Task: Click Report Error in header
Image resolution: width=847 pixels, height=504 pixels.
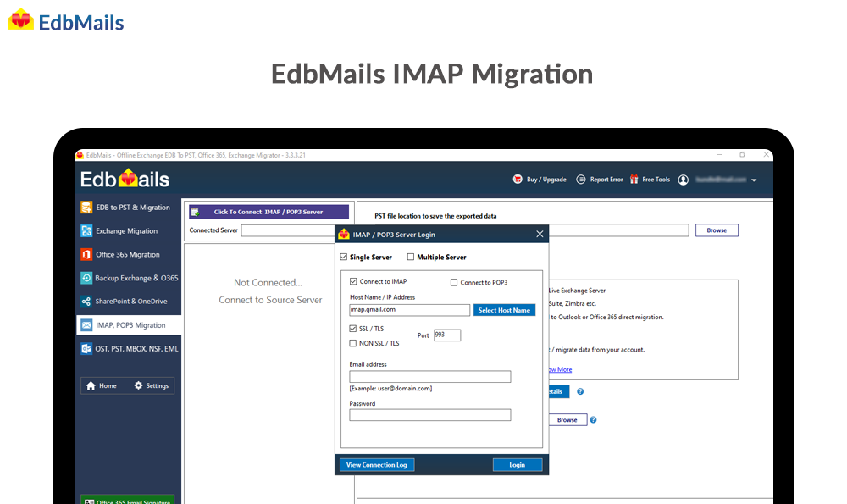Action: point(599,180)
